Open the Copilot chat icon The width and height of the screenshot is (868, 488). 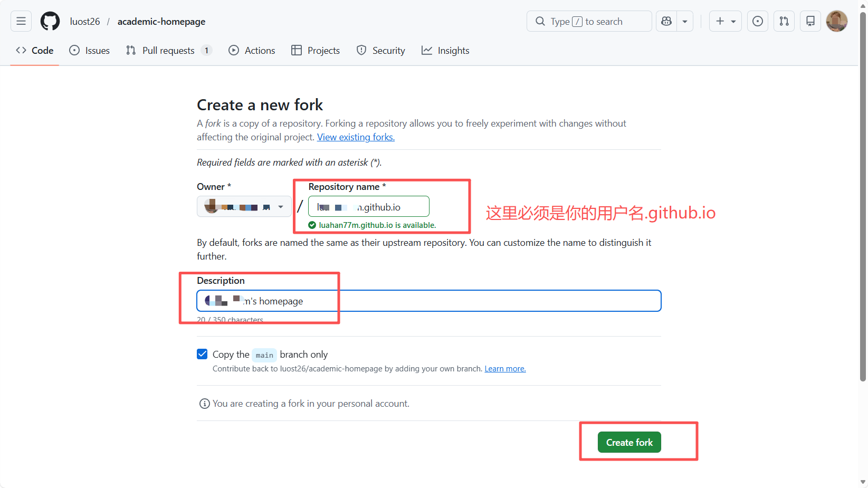coord(666,21)
